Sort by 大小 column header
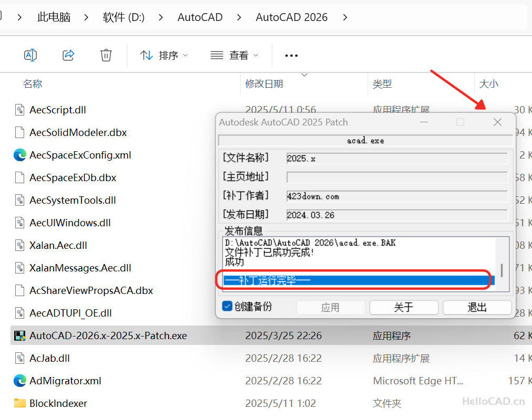 click(488, 84)
